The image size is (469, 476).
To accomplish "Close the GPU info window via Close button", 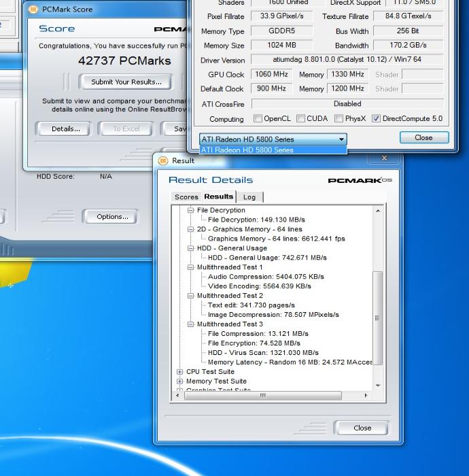I will tap(423, 138).
